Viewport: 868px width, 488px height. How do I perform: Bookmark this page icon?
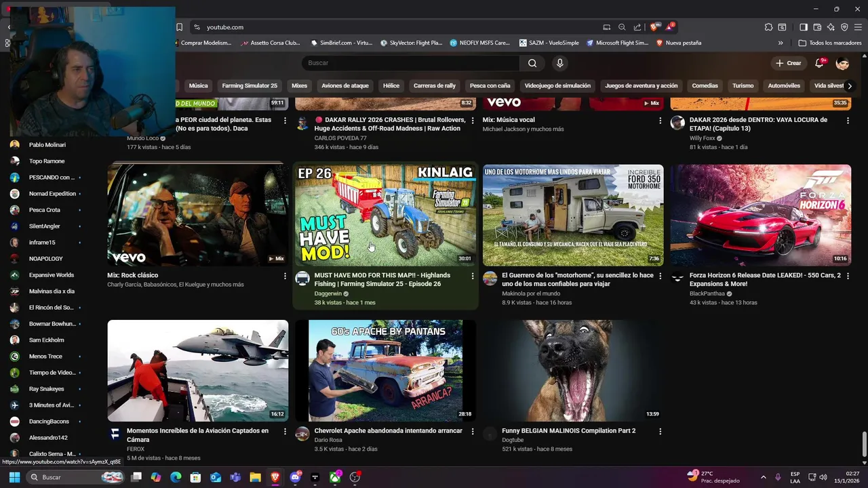tap(179, 27)
